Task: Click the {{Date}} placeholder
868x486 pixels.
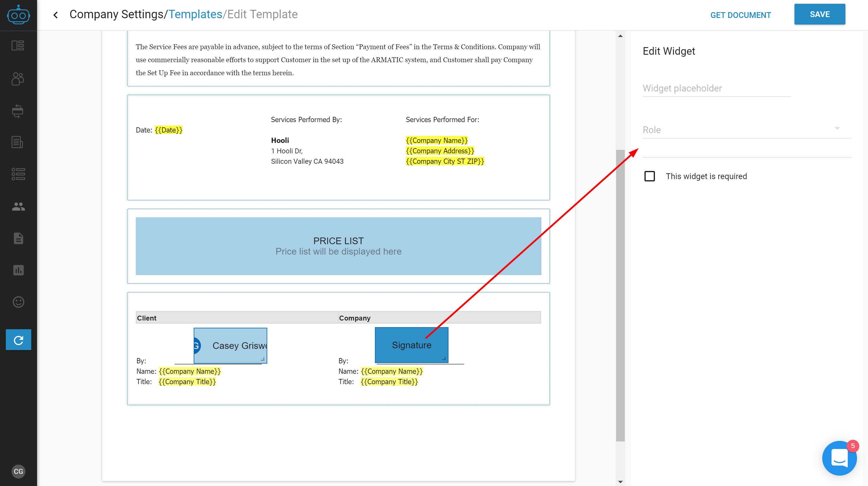Action: click(x=169, y=130)
